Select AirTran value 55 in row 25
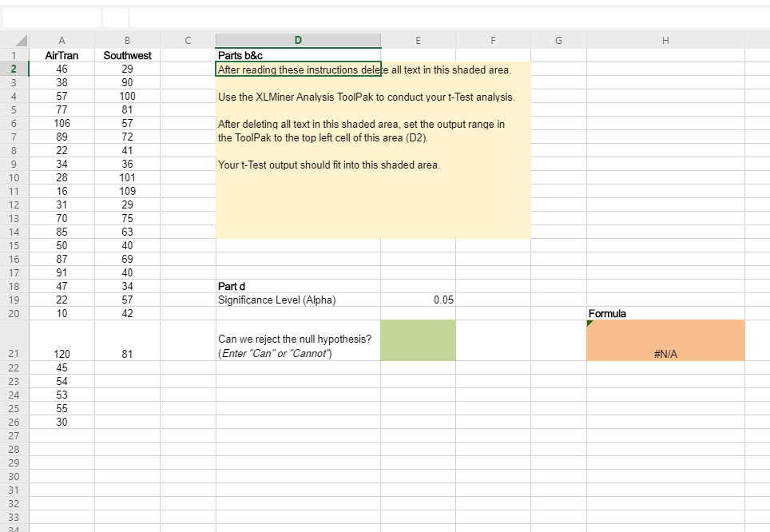770x532 pixels. click(62, 408)
